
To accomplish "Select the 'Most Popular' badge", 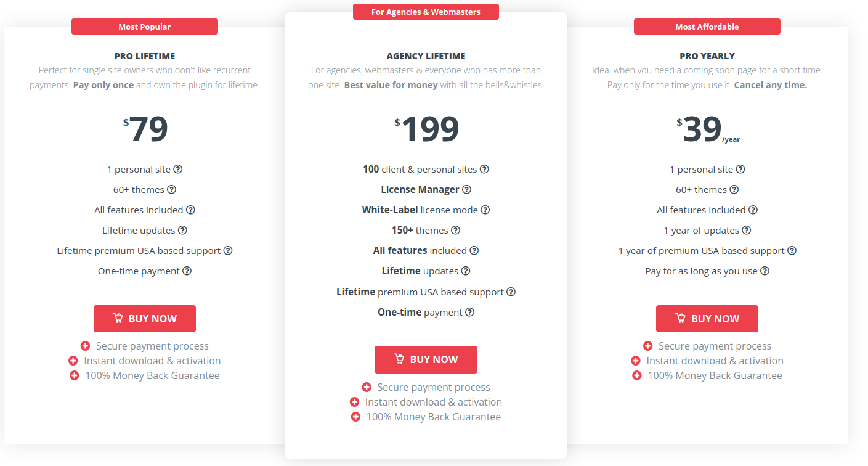I will click(145, 27).
